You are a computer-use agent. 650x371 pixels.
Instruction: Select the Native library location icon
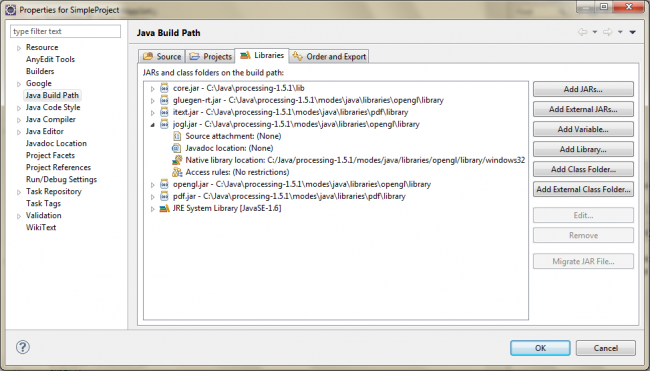tap(177, 160)
